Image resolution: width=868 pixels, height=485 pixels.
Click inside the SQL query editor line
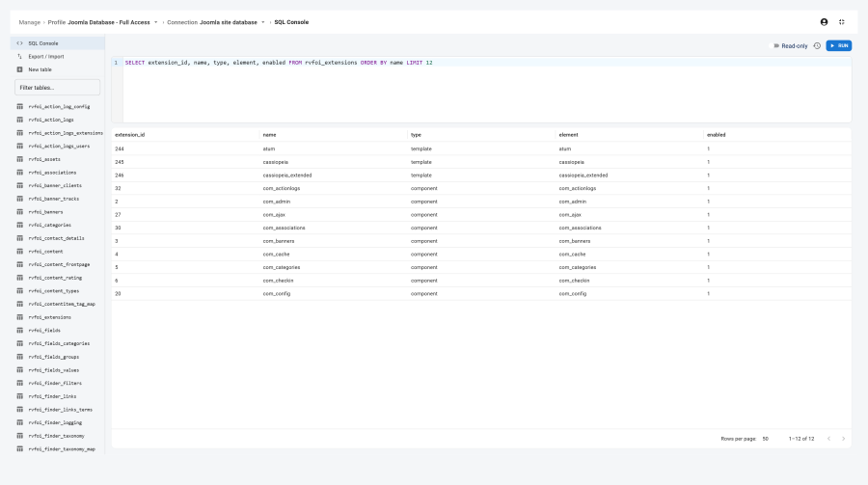coord(487,63)
